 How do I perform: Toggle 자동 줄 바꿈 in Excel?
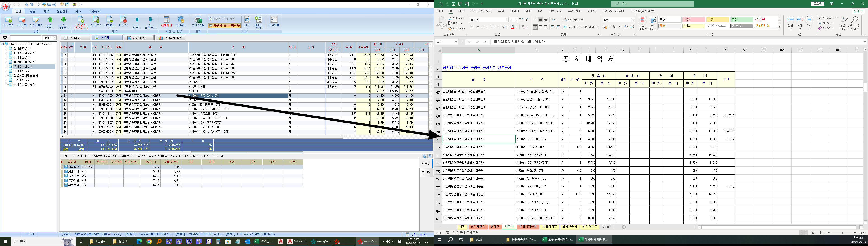coord(573,20)
